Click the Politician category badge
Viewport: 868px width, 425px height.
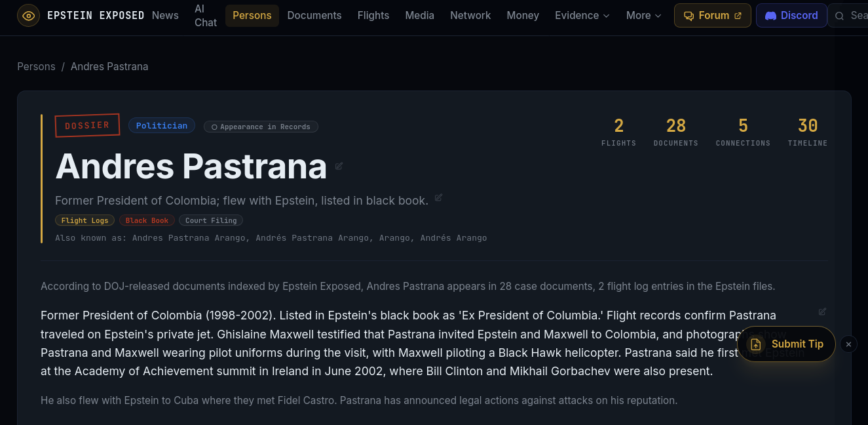pos(161,125)
